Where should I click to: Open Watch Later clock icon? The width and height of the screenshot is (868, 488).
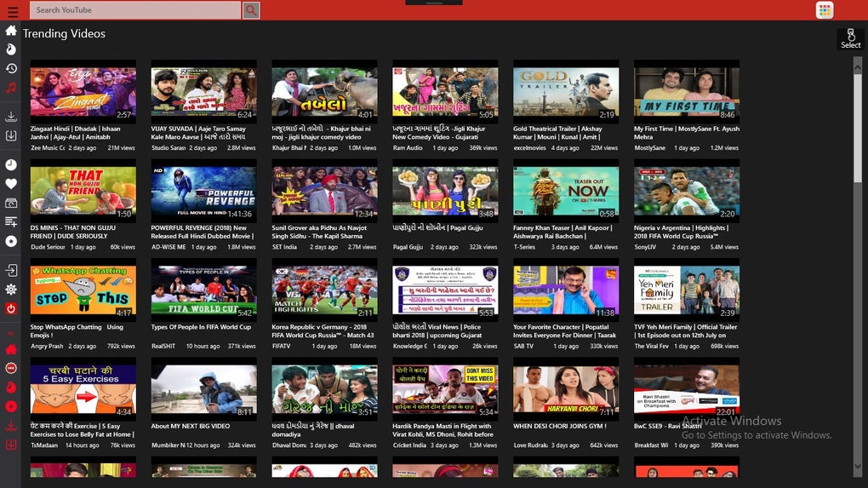point(11,164)
